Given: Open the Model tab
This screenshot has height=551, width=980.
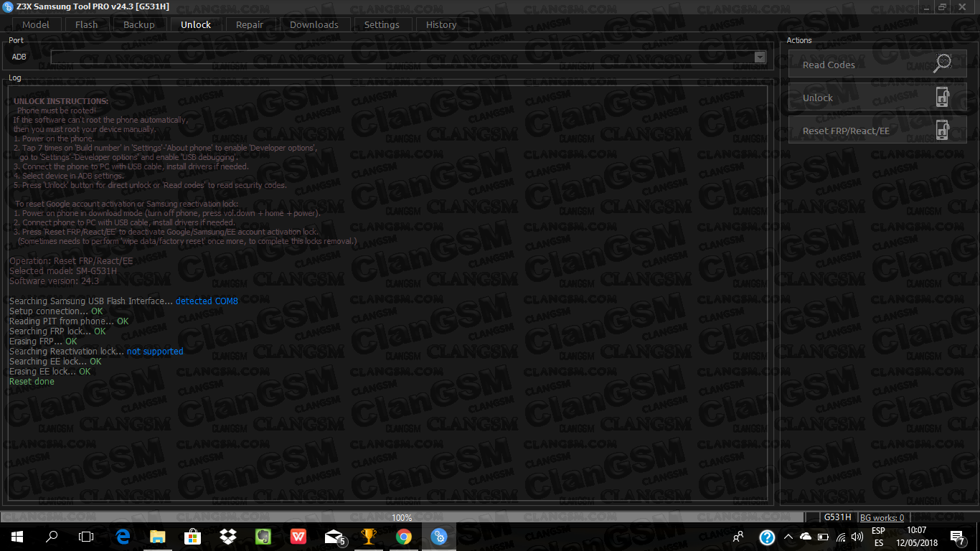Looking at the screenshot, I should click(35, 24).
